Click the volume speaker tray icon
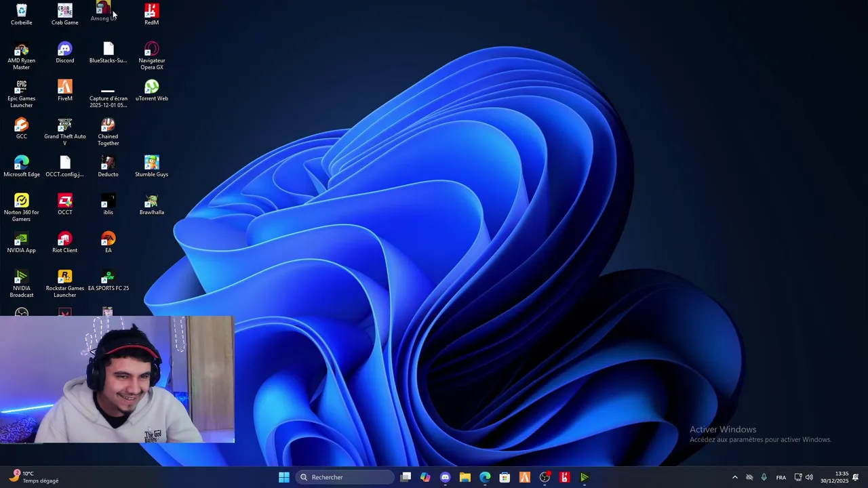This screenshot has height=488, width=868. click(x=809, y=477)
